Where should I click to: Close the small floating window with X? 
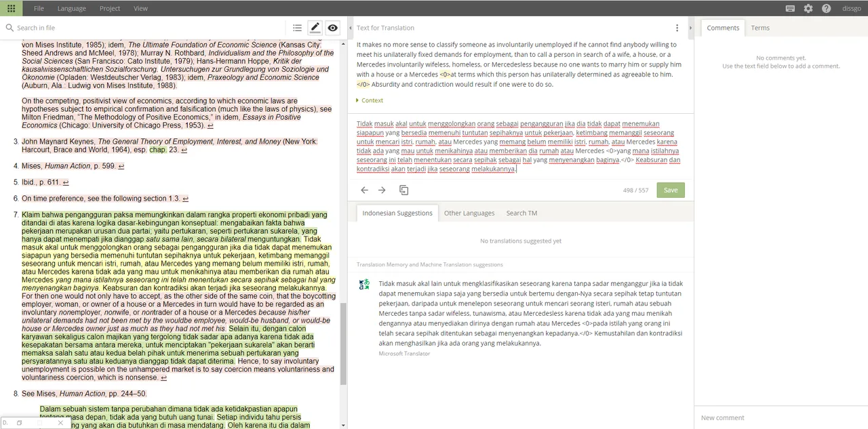point(60,423)
